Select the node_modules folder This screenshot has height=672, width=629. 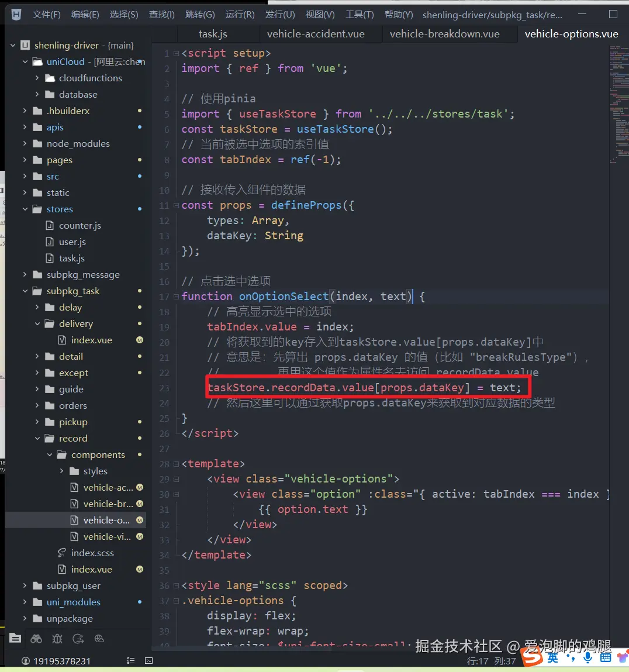pyautogui.click(x=78, y=143)
